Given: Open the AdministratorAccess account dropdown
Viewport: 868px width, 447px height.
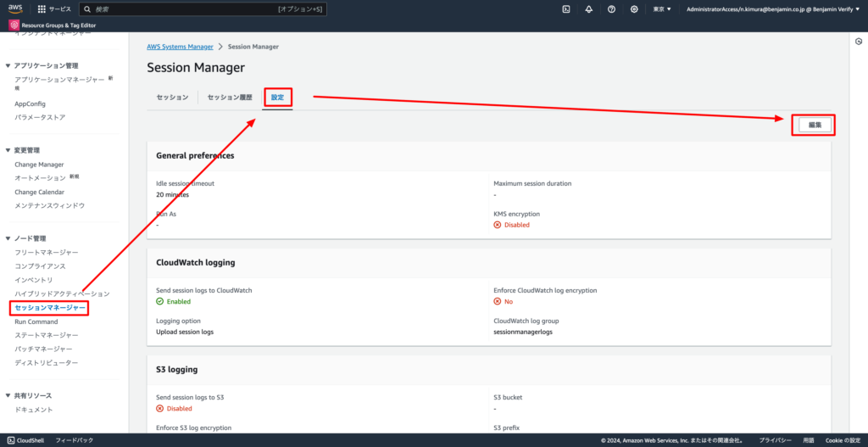Looking at the screenshot, I should pos(773,8).
